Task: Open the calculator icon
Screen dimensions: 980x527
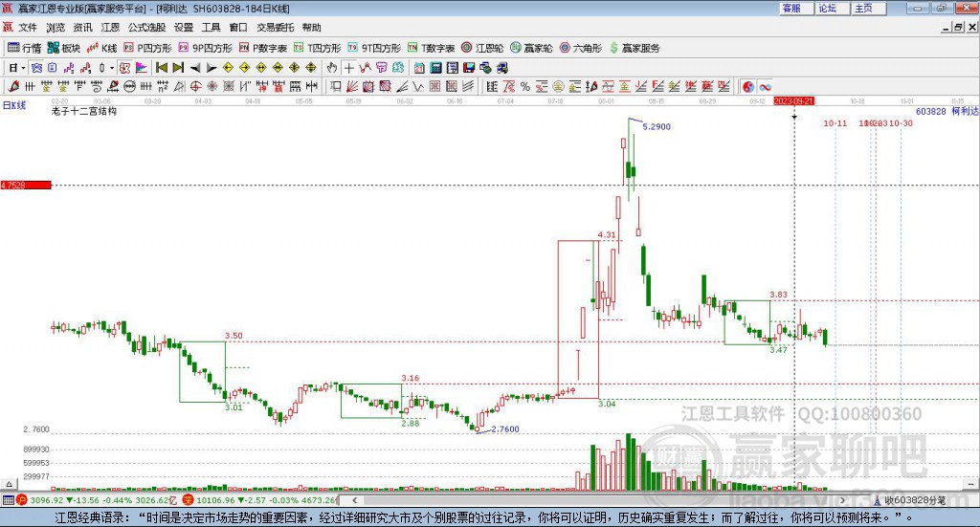Action: pos(436,68)
